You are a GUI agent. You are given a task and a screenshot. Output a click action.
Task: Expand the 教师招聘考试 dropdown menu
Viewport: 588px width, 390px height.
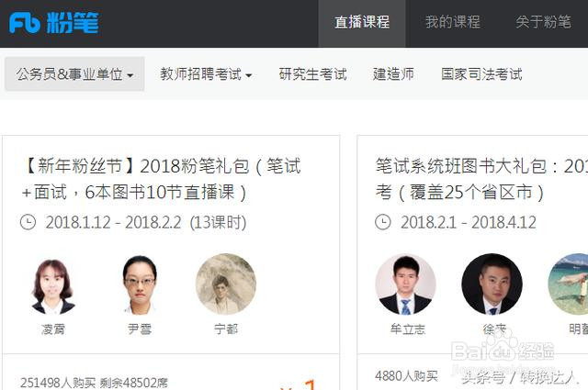[206, 73]
